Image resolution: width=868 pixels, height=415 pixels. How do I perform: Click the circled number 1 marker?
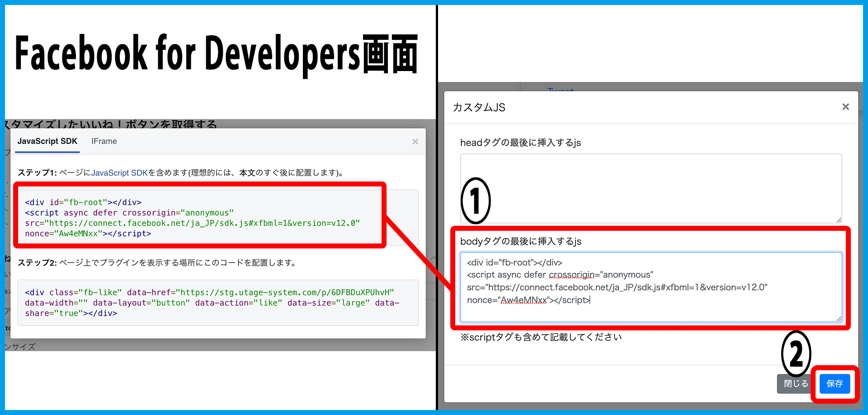click(x=475, y=201)
